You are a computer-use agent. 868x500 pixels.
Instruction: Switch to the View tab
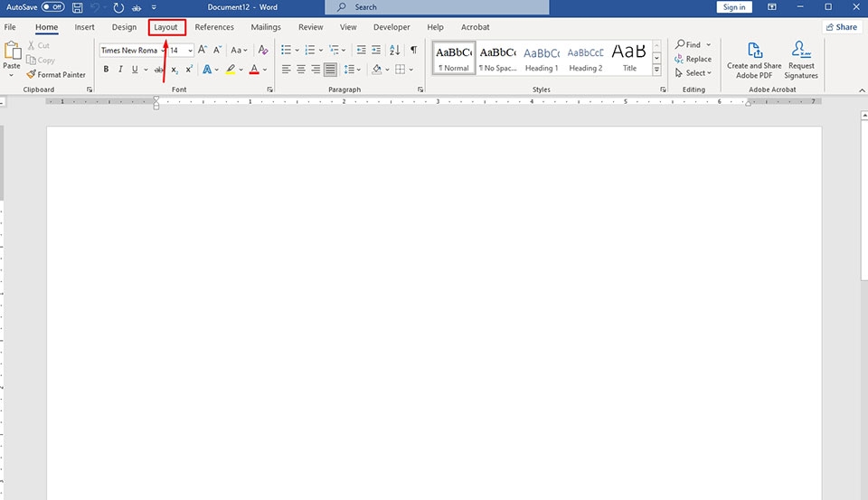pos(348,27)
